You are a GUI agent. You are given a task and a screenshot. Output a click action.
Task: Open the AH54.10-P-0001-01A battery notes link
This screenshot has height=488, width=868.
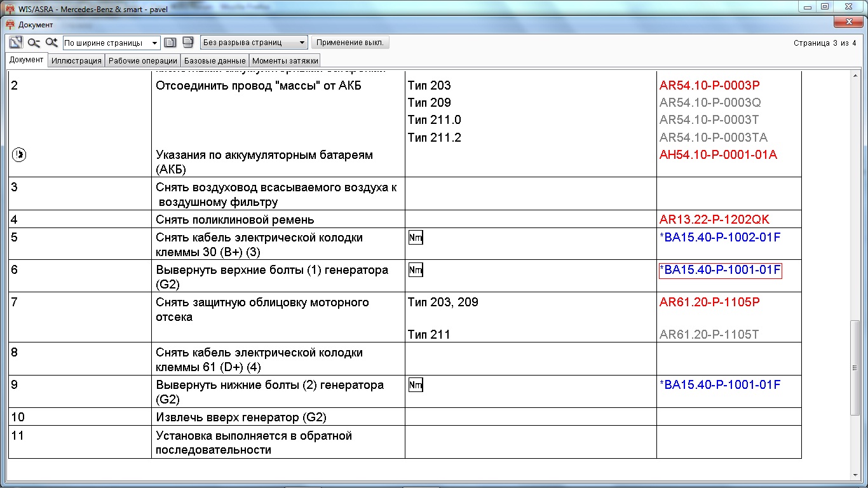point(718,155)
